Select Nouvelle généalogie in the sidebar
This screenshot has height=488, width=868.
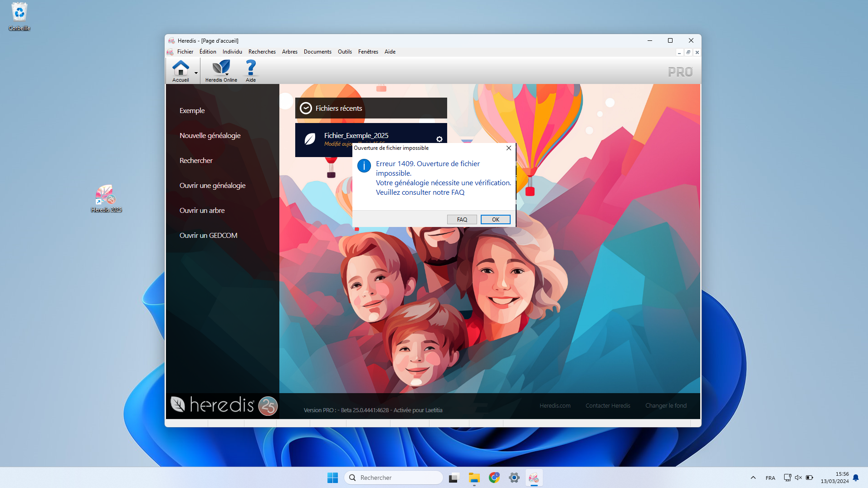(210, 136)
